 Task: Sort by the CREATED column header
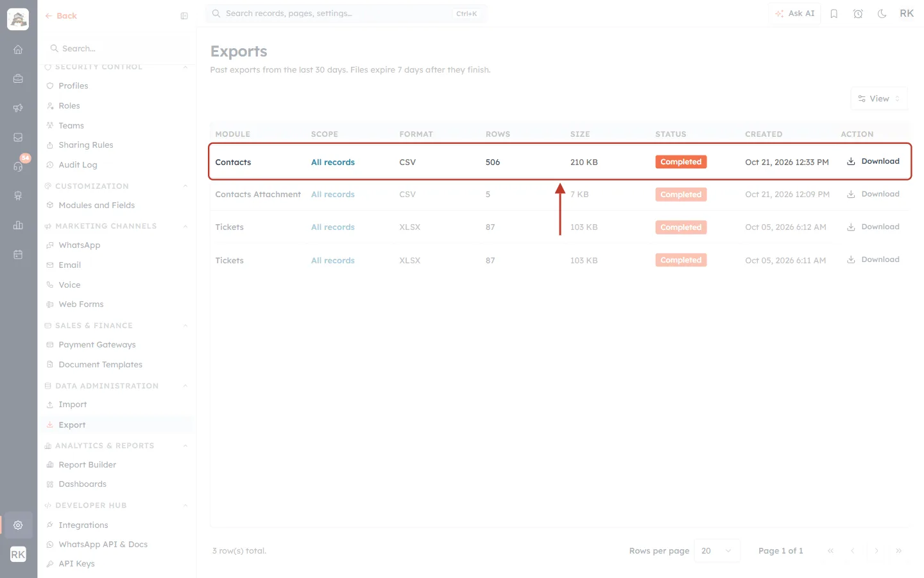click(x=764, y=134)
